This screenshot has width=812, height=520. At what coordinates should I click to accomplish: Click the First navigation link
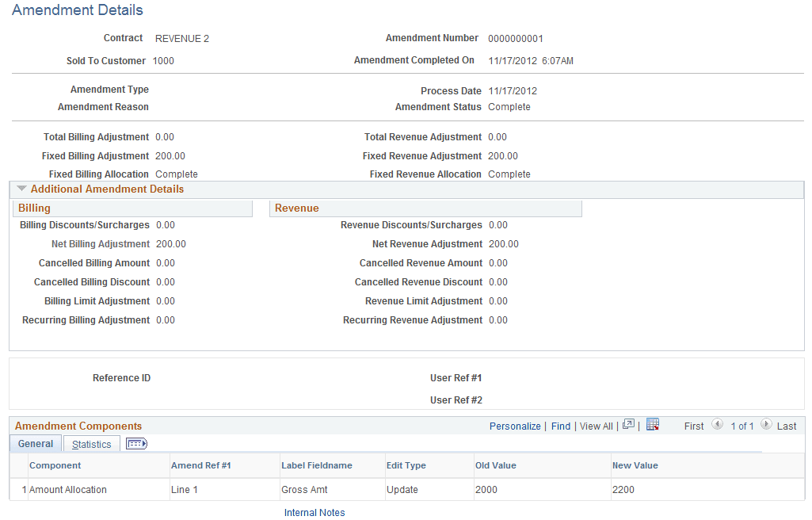[x=693, y=425]
